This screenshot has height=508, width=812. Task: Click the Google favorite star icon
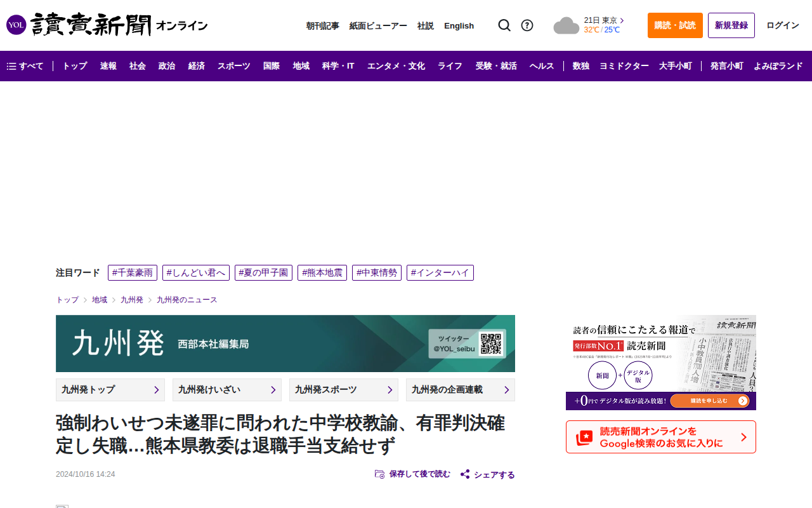click(x=584, y=437)
